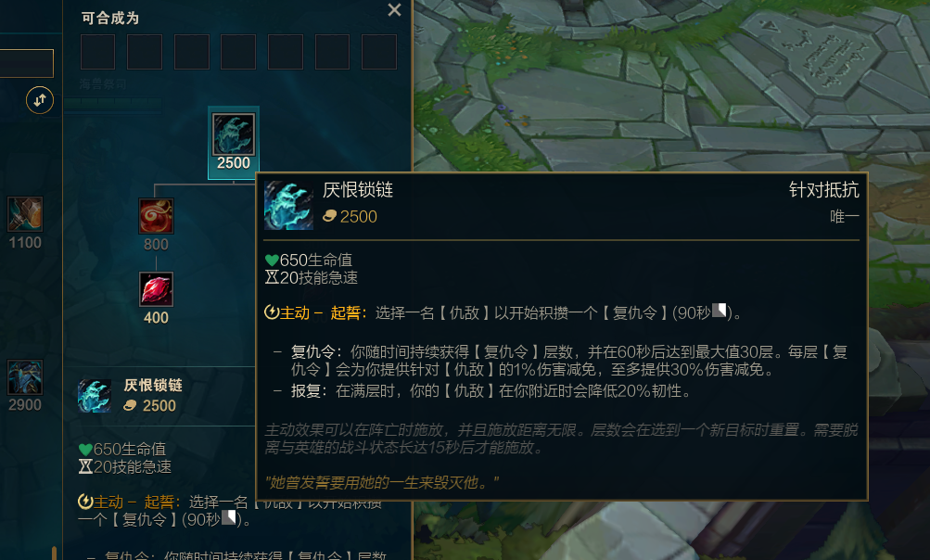Click the red swirl 800 gold component

click(x=156, y=216)
